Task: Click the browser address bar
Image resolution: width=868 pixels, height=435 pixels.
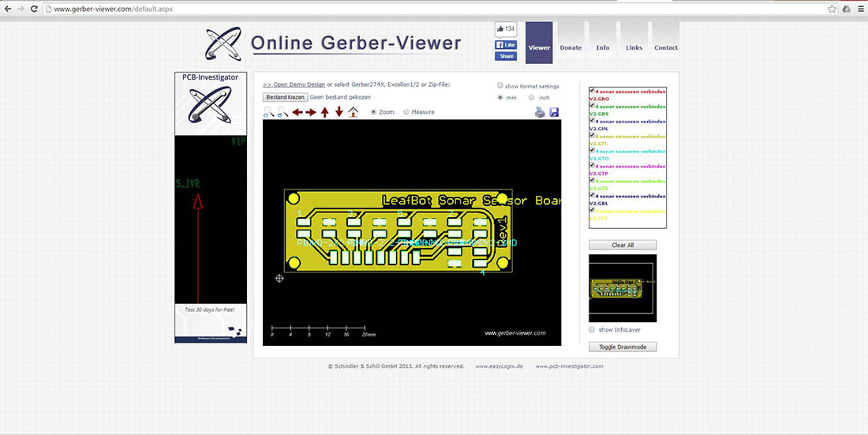Action: (x=435, y=9)
